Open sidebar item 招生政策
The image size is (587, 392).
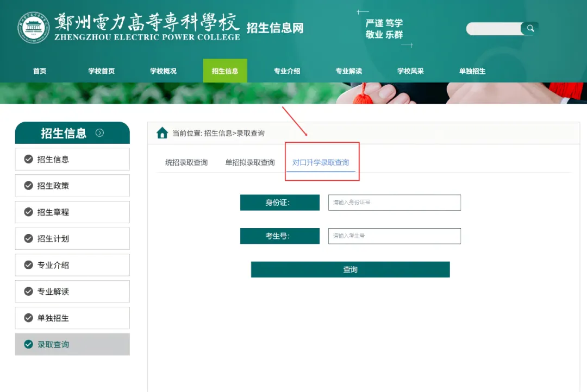coord(72,186)
